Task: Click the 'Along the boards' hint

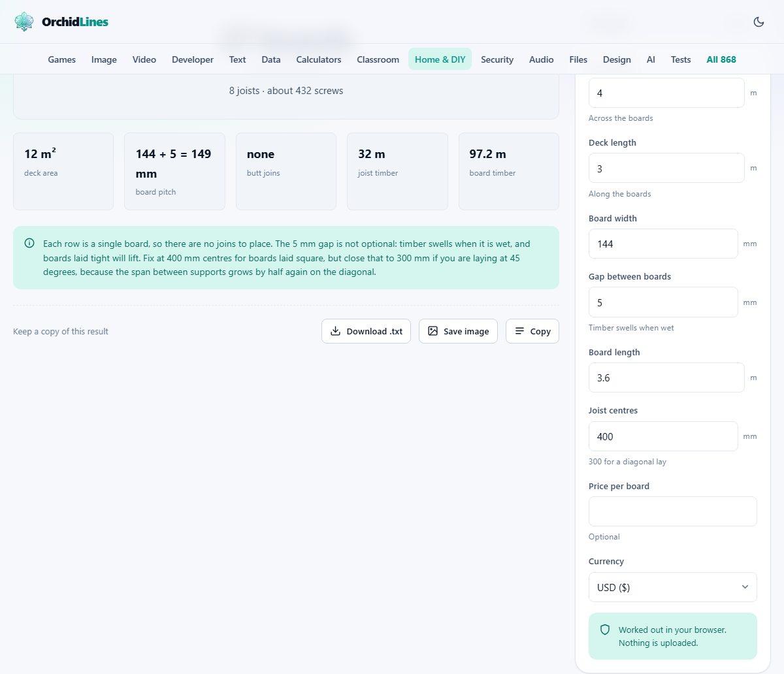Action: pyautogui.click(x=619, y=194)
